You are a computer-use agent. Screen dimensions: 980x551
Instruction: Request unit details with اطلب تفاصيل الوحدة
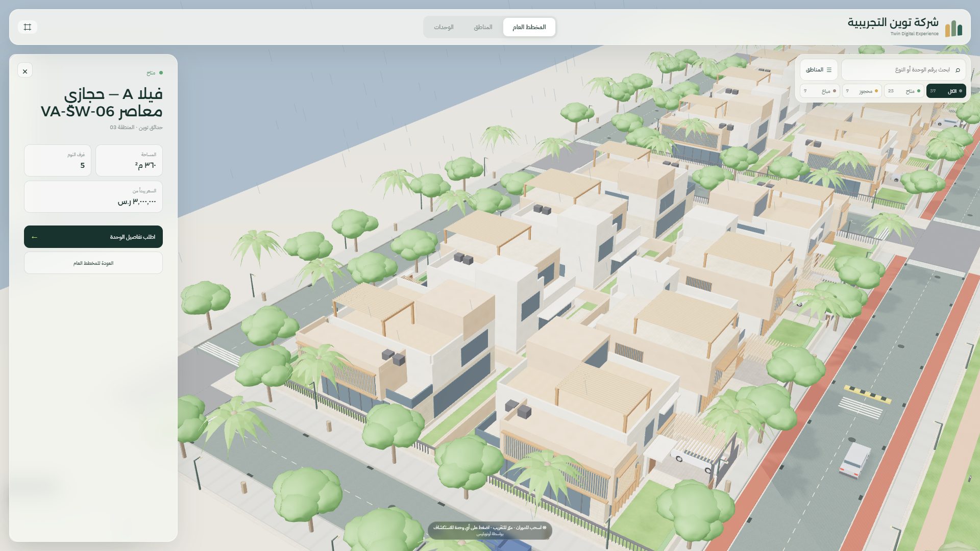[93, 237]
